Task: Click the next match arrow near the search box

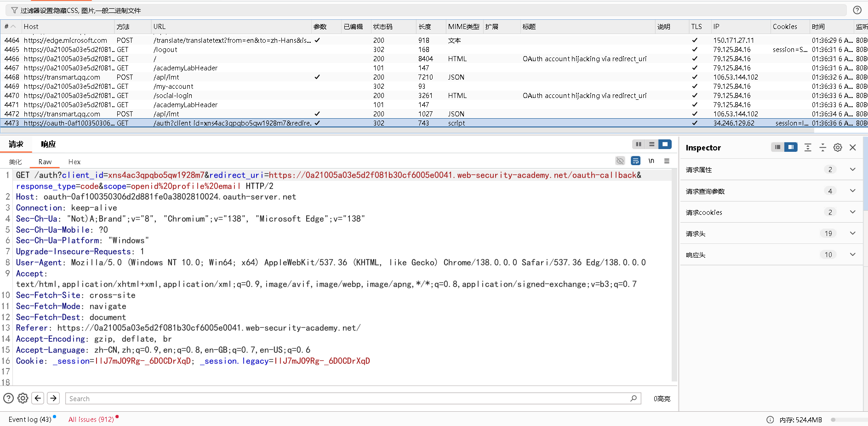Action: (x=53, y=398)
